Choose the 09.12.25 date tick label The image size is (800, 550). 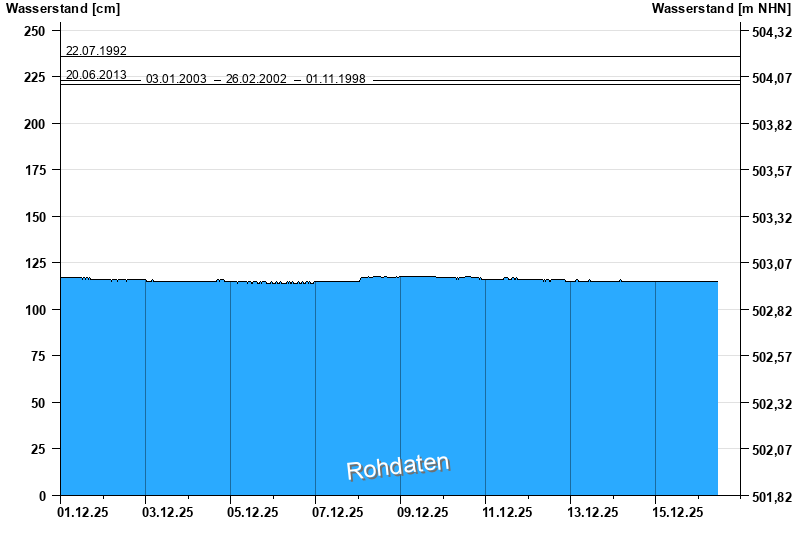(x=422, y=513)
